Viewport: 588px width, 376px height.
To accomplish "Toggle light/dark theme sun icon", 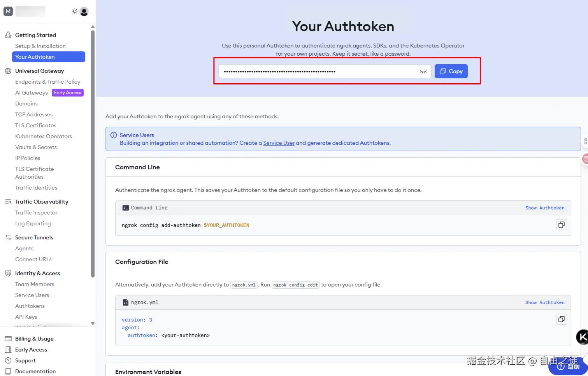I will [x=74, y=11].
